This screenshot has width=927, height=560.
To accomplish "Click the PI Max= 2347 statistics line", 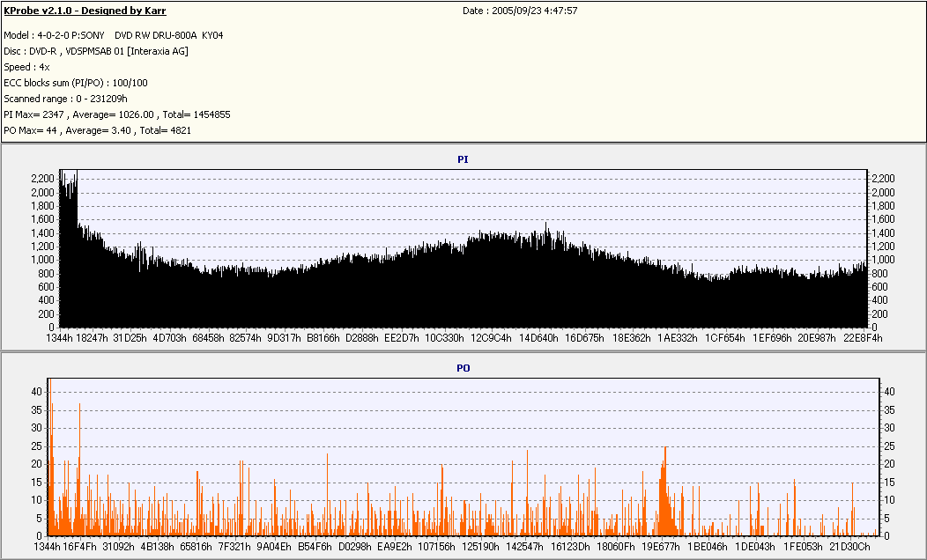I will 117,114.
